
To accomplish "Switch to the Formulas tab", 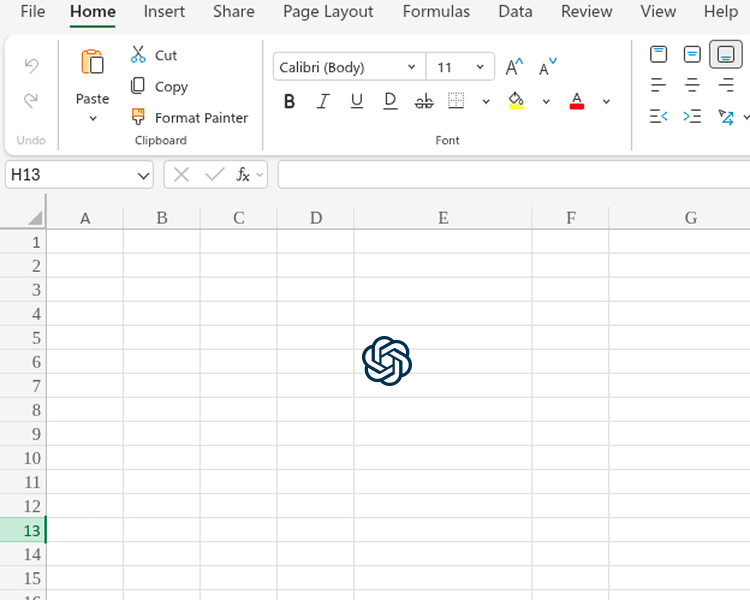I will pos(436,11).
